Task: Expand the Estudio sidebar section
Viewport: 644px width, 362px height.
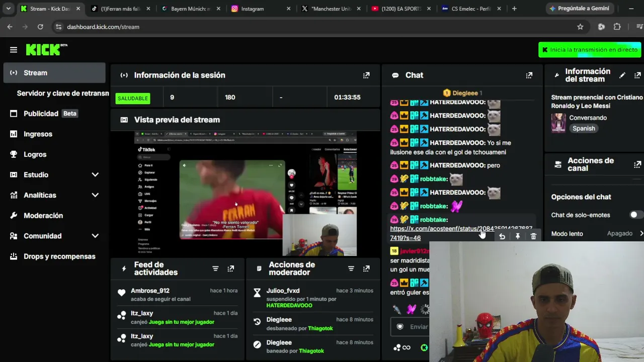Action: [x=95, y=175]
